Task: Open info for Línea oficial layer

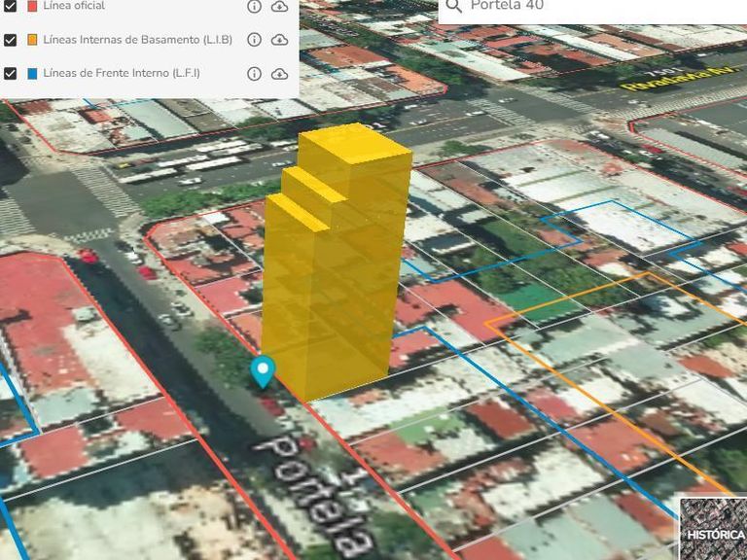Action: point(255,6)
